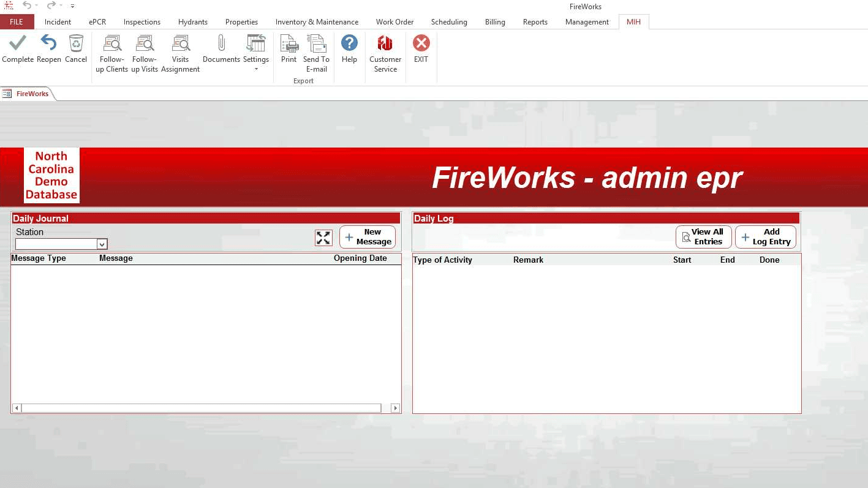
Task: Click into the Station combo box field
Action: [56, 244]
